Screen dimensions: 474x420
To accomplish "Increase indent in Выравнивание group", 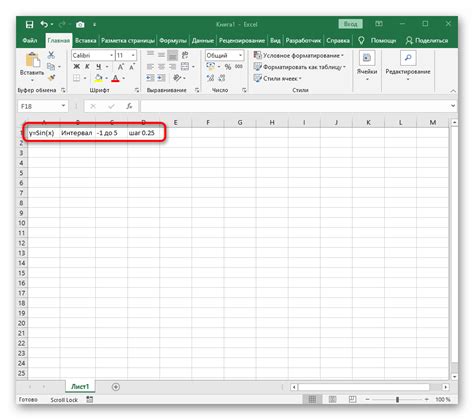I will 162,78.
